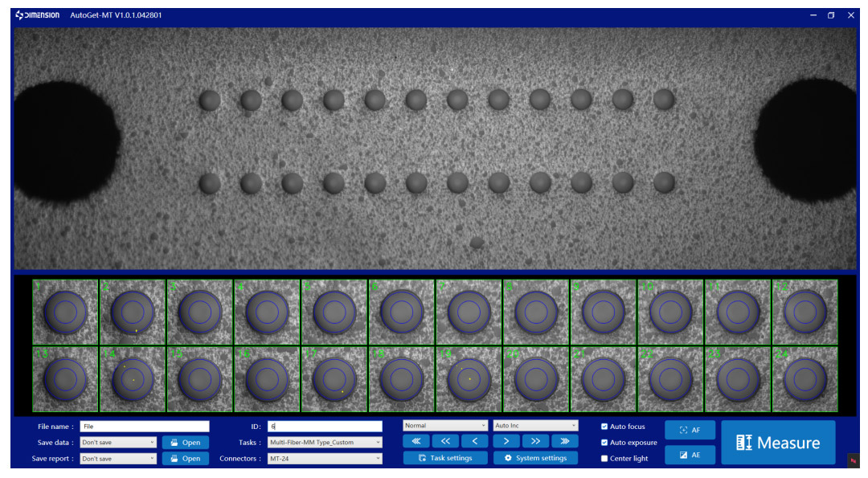Click into the File name field
Image resolution: width=868 pixels, height=478 pixels.
(145, 427)
